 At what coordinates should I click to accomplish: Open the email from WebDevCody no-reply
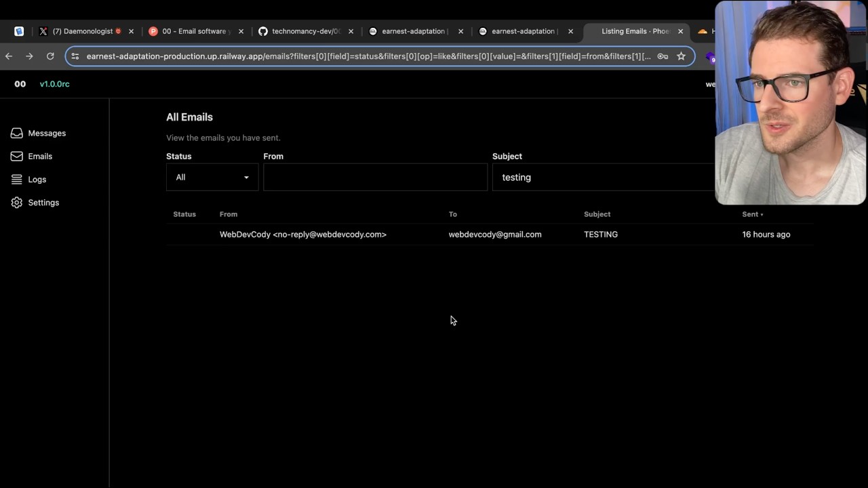(x=303, y=235)
